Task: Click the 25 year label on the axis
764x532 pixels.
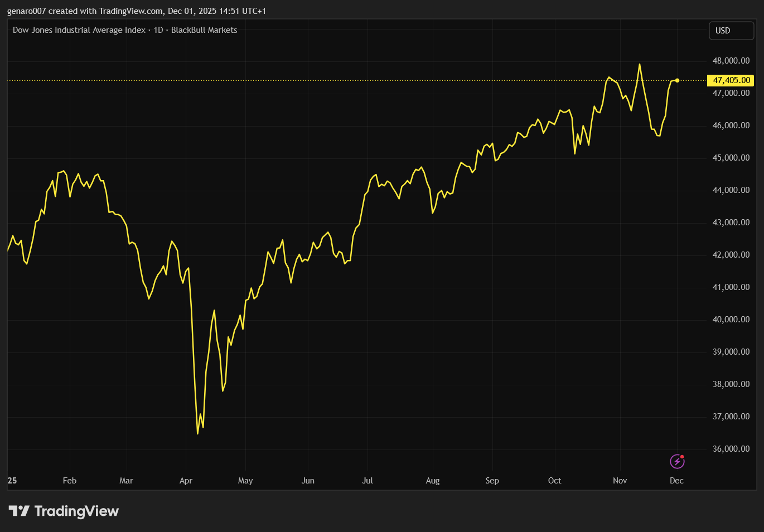Action: point(12,480)
